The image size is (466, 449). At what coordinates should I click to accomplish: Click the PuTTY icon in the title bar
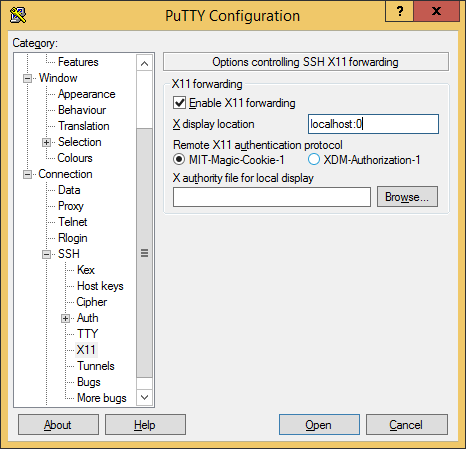tap(18, 15)
